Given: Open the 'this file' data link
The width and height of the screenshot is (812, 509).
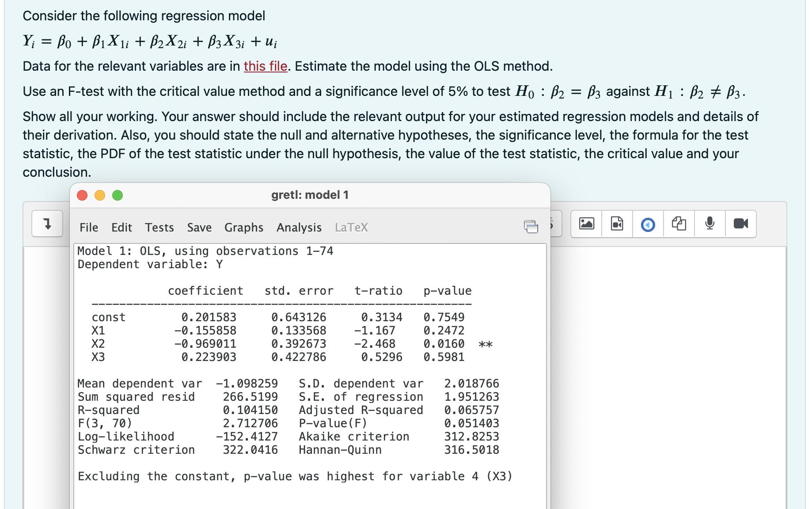Looking at the screenshot, I should (x=265, y=66).
